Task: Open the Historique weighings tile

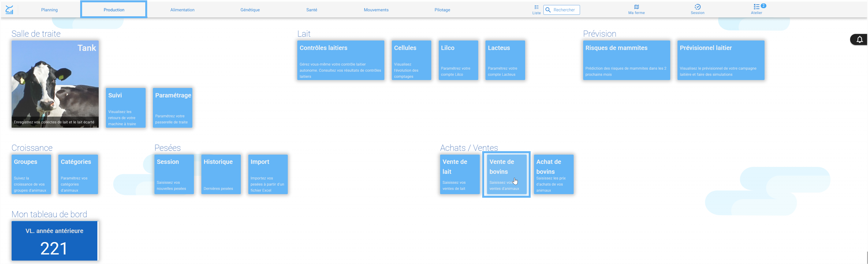Action: pos(221,174)
